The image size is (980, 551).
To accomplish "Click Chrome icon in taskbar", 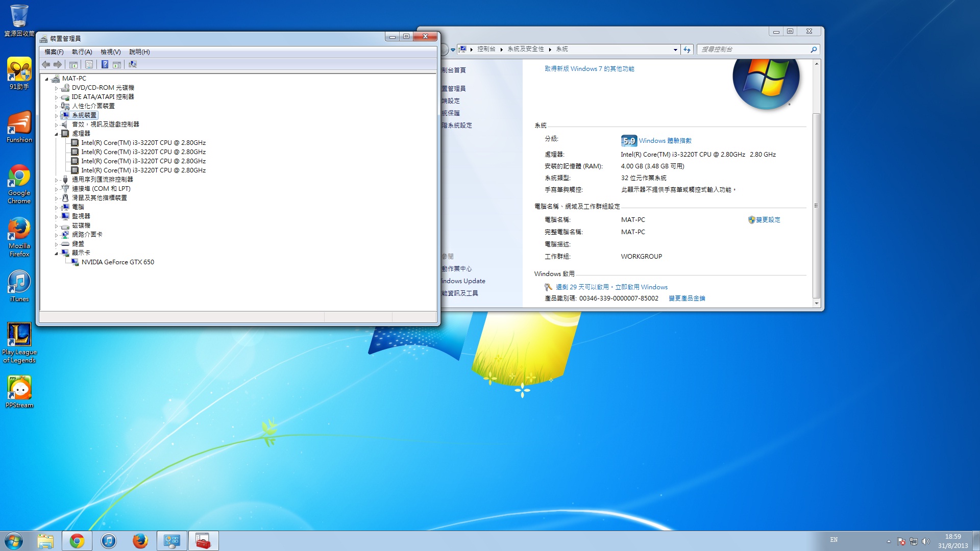I will point(77,541).
